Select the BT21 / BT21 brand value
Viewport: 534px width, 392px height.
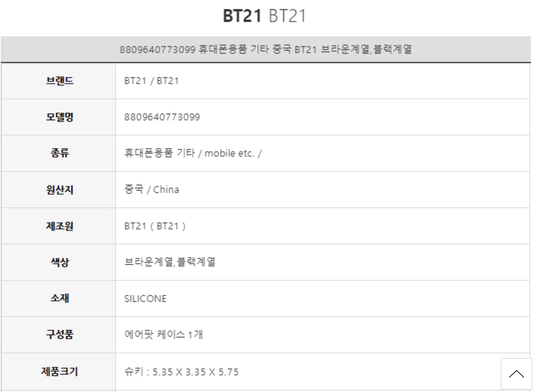151,81
